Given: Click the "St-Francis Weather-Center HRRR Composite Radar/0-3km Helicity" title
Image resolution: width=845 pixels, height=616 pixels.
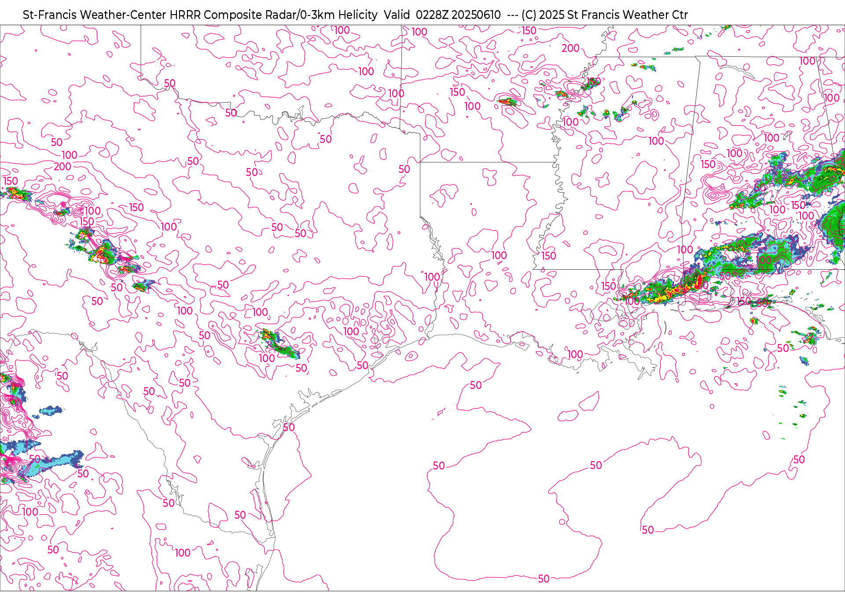Looking at the screenshot, I should coord(200,15).
